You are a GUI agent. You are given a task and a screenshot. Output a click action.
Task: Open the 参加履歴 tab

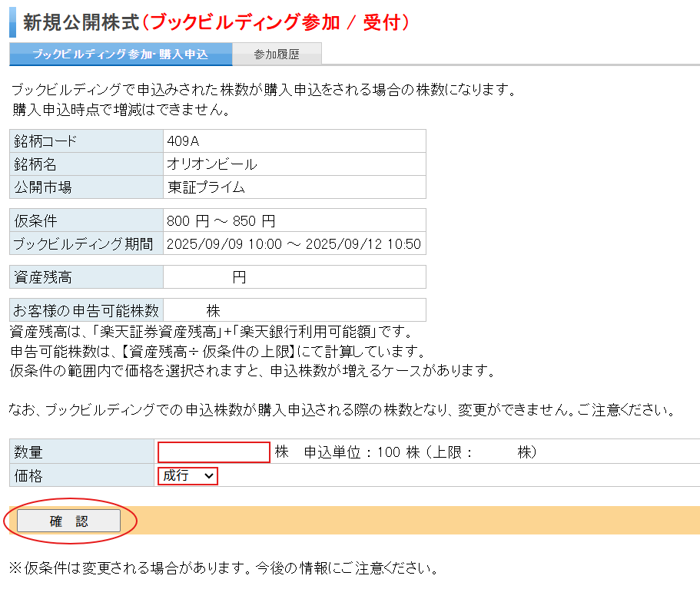pos(277,55)
